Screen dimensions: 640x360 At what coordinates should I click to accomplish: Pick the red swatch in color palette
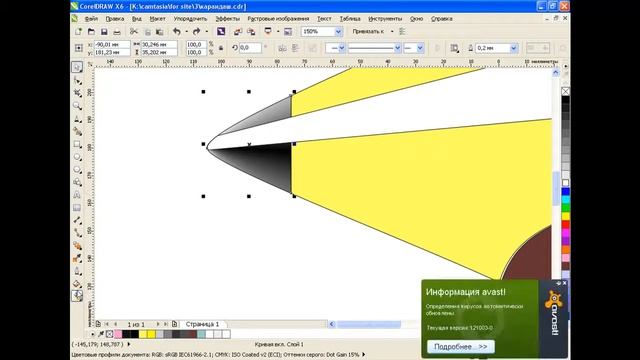click(x=565, y=224)
